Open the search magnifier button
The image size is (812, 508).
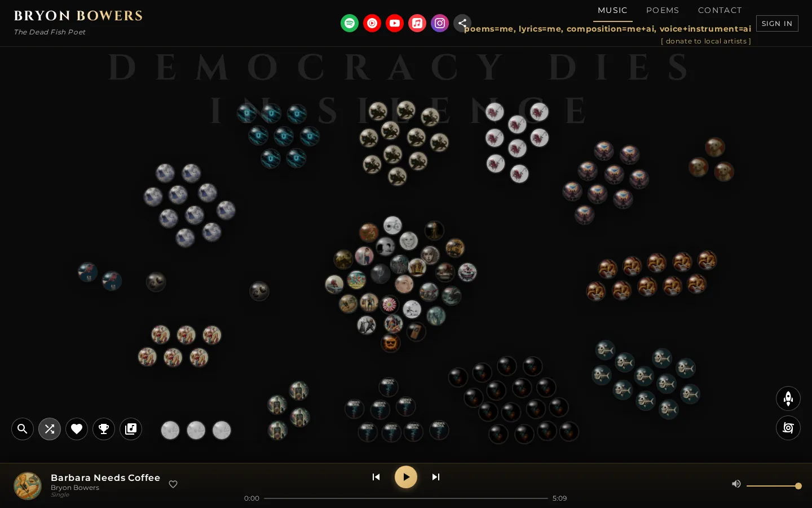point(23,429)
